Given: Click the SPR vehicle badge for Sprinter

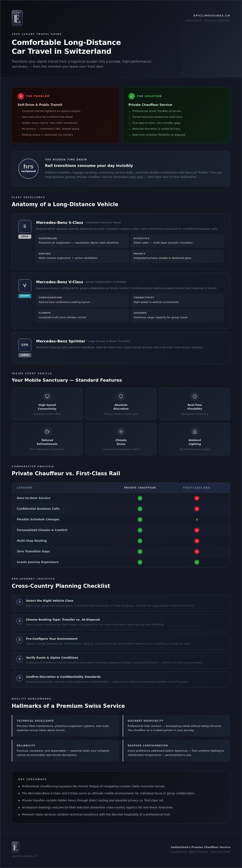Looking at the screenshot, I should 25,345.
